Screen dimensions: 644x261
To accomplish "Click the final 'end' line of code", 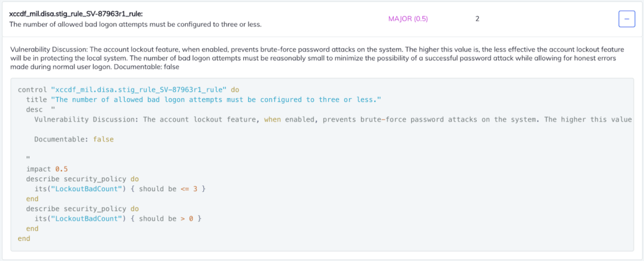I will pos(24,238).
